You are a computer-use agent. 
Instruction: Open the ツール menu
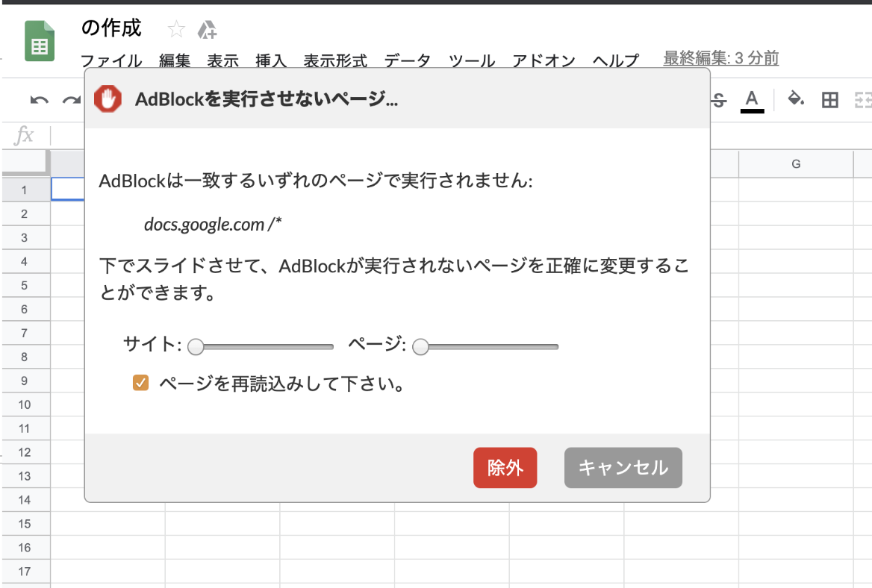(x=472, y=60)
